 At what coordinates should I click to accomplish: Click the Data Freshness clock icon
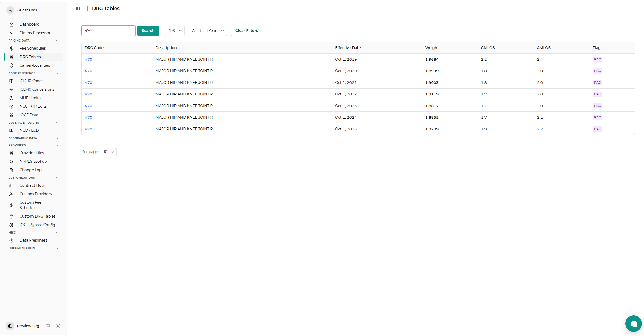(x=11, y=241)
